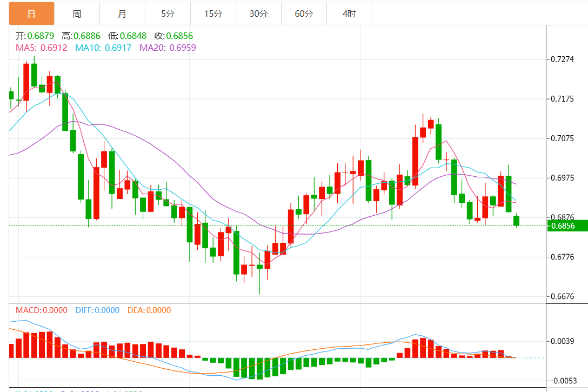Image resolution: width=588 pixels, height=392 pixels.
Task: Click the 开: 0.6879 open price value
Action: pyautogui.click(x=35, y=36)
